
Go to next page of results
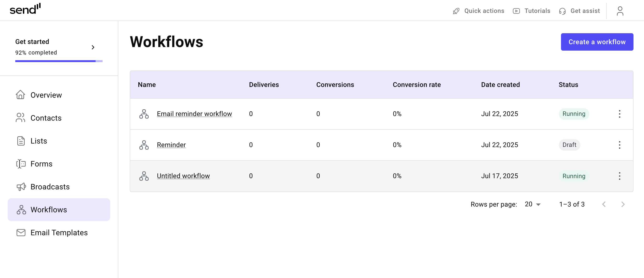pyautogui.click(x=623, y=204)
